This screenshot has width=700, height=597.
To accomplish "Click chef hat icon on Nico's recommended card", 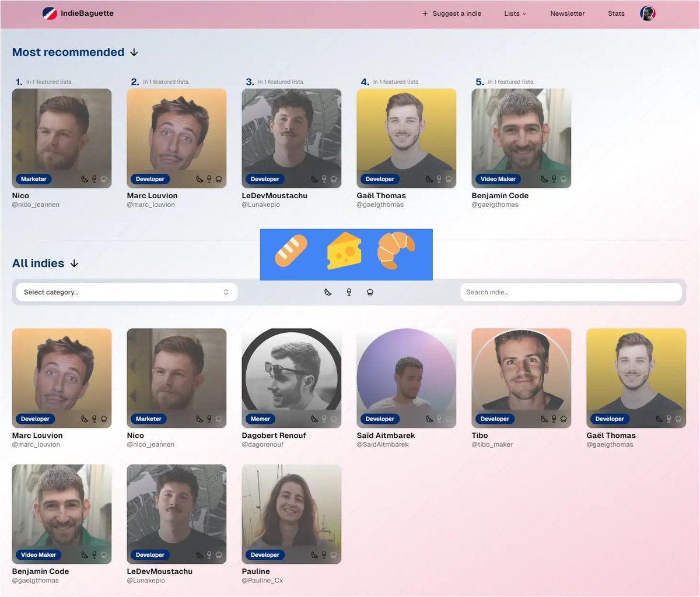I will pos(104,179).
